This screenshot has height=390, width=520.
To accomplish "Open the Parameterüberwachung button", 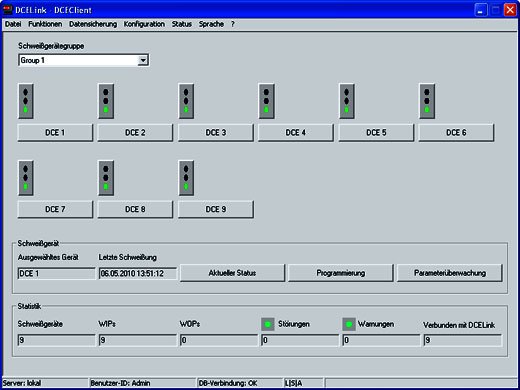I will 450,273.
